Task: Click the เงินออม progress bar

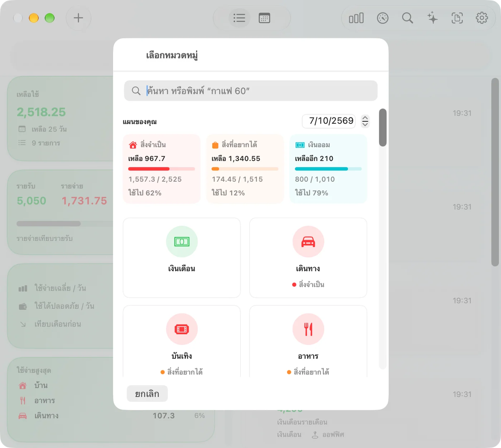Action: 328,169
